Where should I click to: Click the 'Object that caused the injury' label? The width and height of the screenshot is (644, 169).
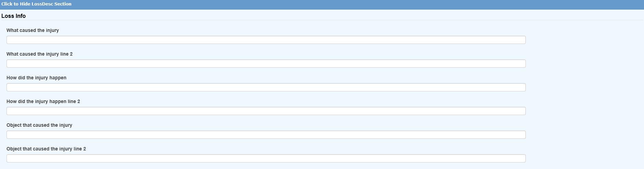(x=39, y=125)
